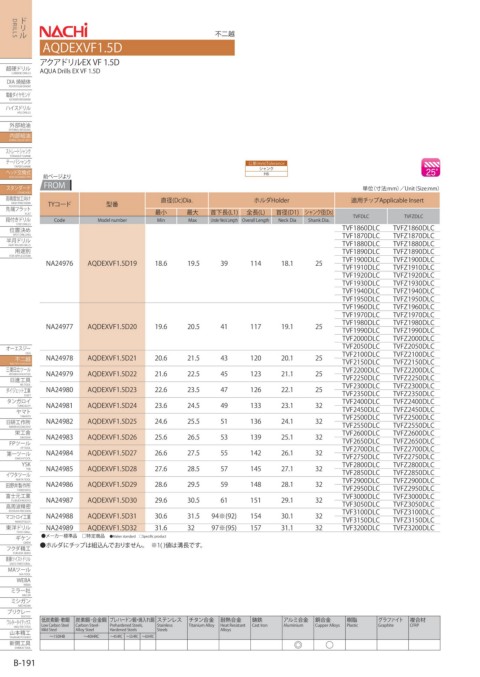Click the under-neck length value 94※(92)

tap(224, 516)
